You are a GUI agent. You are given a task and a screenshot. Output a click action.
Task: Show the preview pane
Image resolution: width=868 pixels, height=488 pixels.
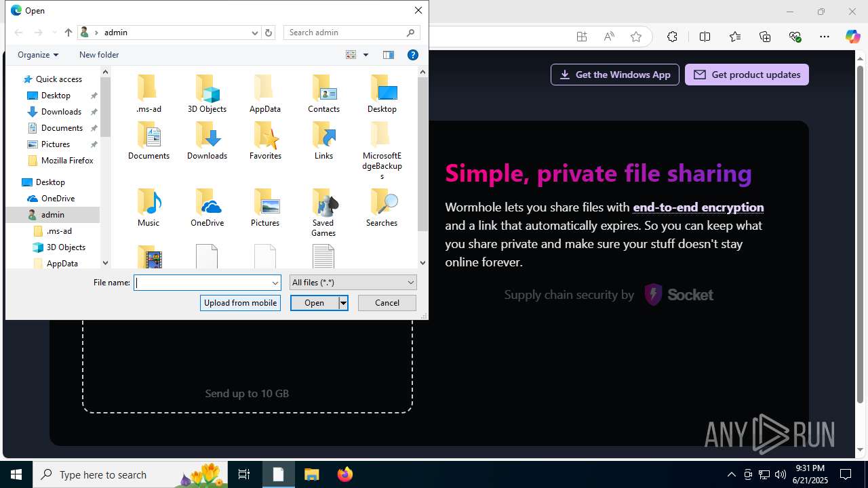click(x=389, y=55)
